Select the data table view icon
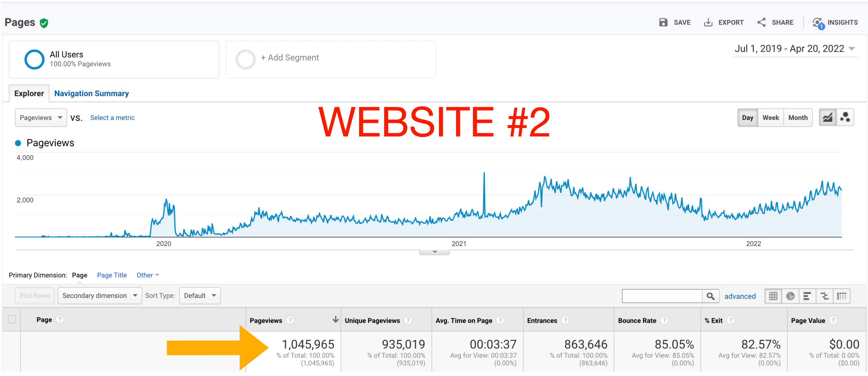868x376 pixels. pos(773,296)
